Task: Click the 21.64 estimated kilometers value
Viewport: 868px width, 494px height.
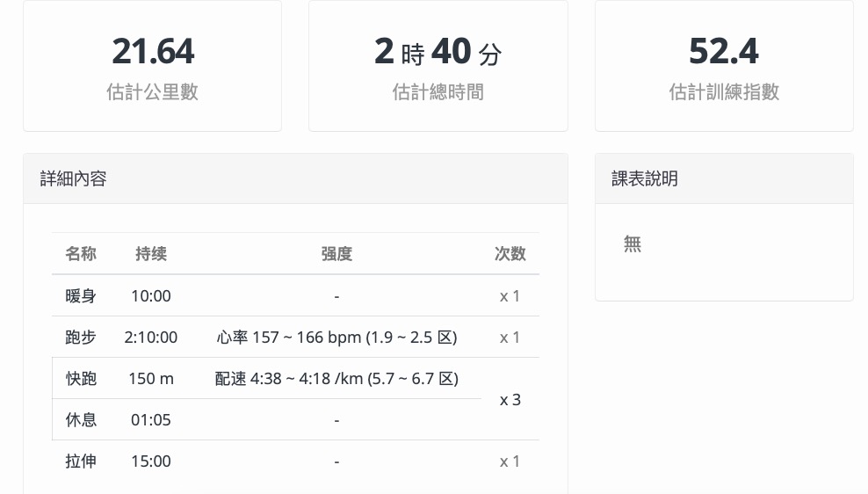Action: tap(153, 51)
